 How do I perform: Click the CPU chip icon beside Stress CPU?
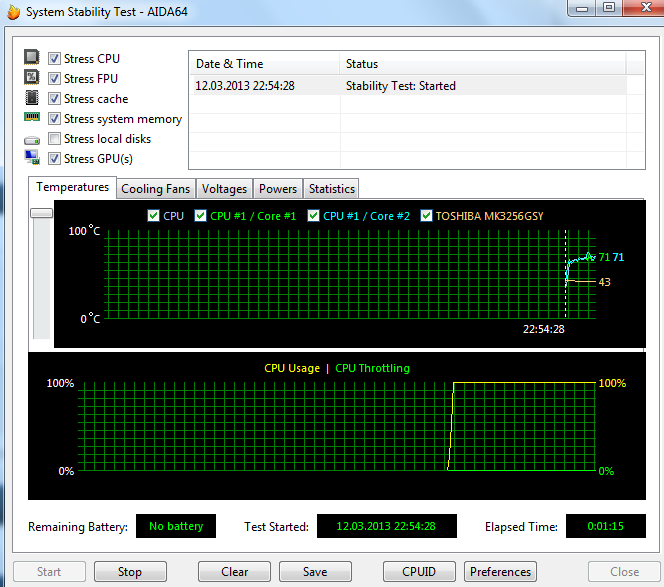[x=32, y=57]
